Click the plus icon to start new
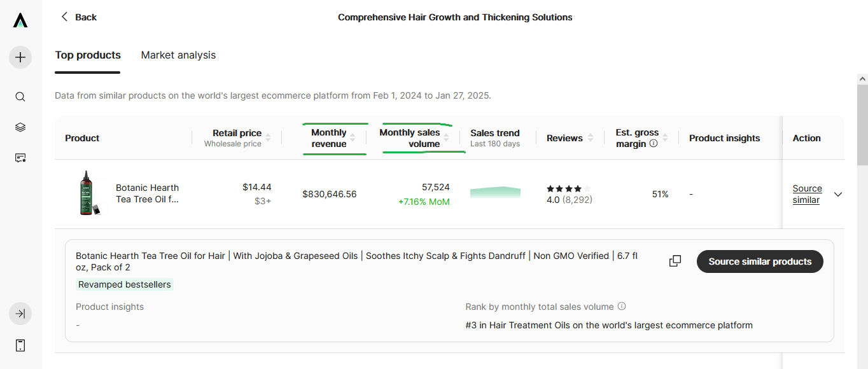 coord(20,57)
